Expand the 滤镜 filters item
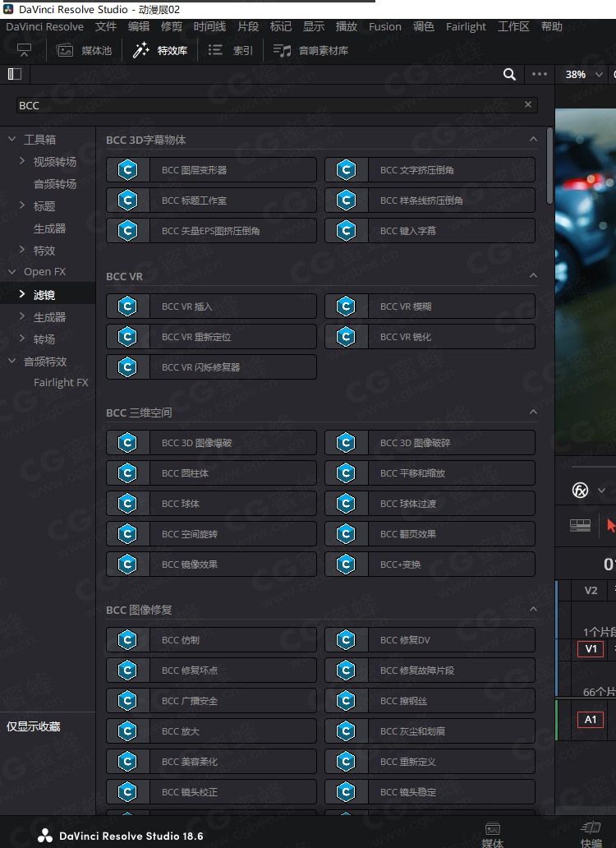Viewport: 616px width, 848px height. 22,294
